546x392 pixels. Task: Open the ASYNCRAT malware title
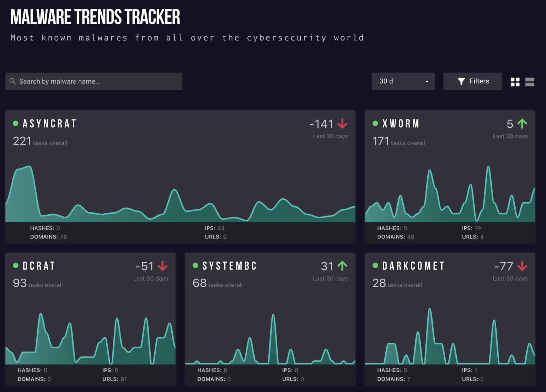coord(50,124)
